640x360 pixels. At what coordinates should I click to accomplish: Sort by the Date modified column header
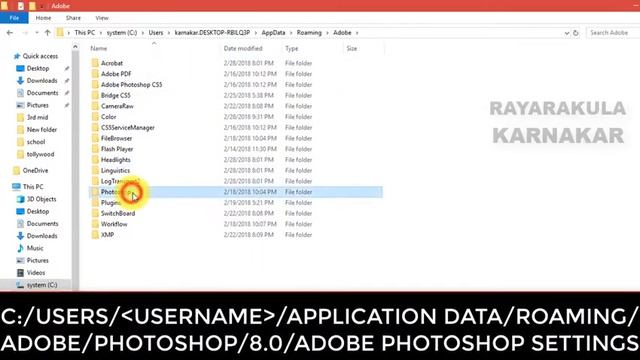coord(243,49)
